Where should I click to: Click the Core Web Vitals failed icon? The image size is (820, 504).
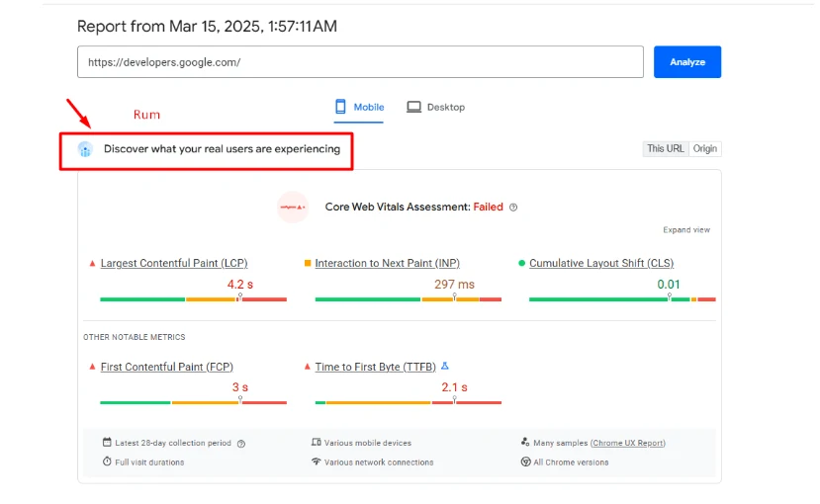293,207
